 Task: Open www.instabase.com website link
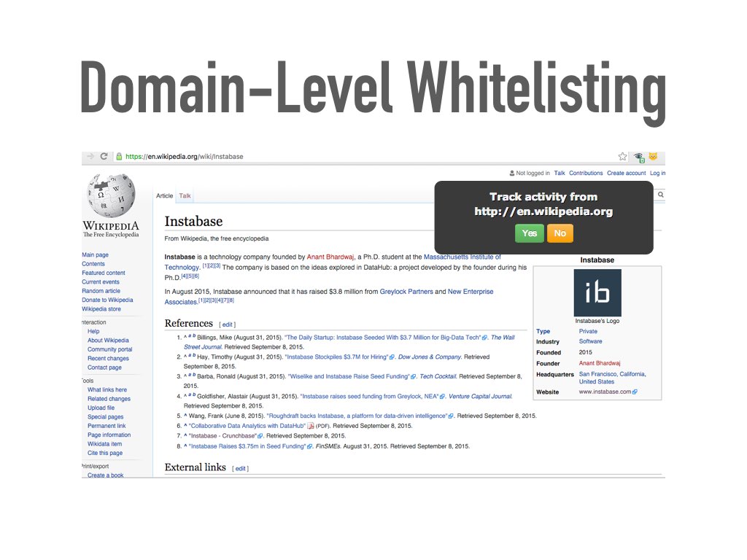605,392
